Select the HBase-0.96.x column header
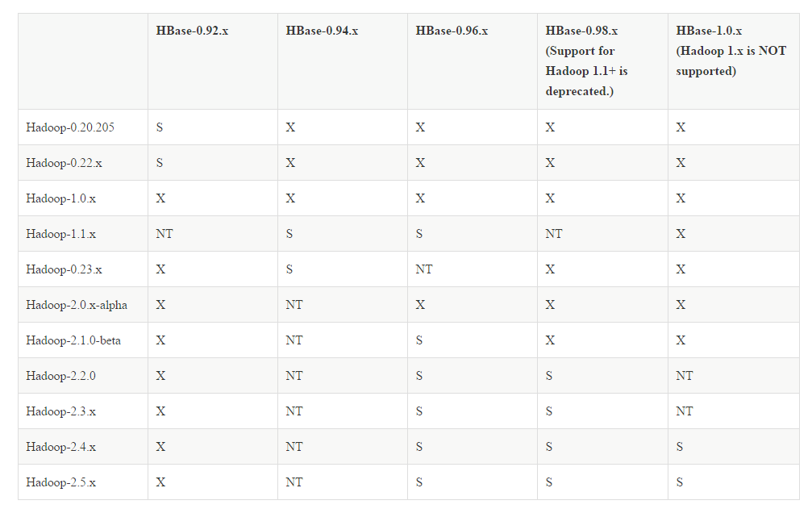The image size is (812, 513). pyautogui.click(x=452, y=31)
